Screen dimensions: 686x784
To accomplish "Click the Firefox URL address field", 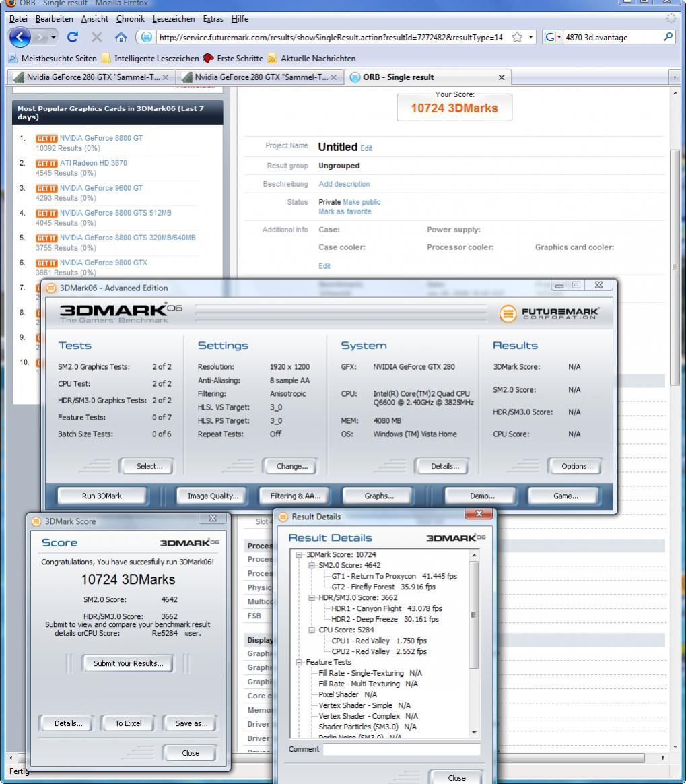I will [x=331, y=38].
